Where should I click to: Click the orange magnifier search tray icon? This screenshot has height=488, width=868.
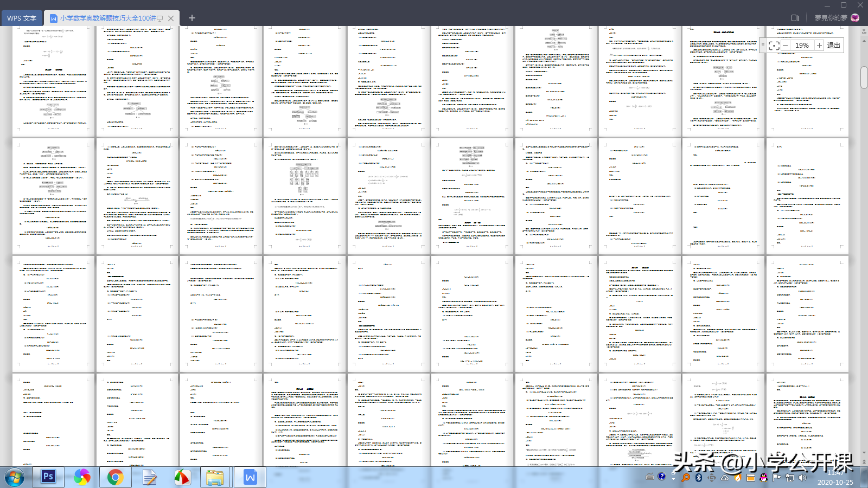[x=686, y=478]
